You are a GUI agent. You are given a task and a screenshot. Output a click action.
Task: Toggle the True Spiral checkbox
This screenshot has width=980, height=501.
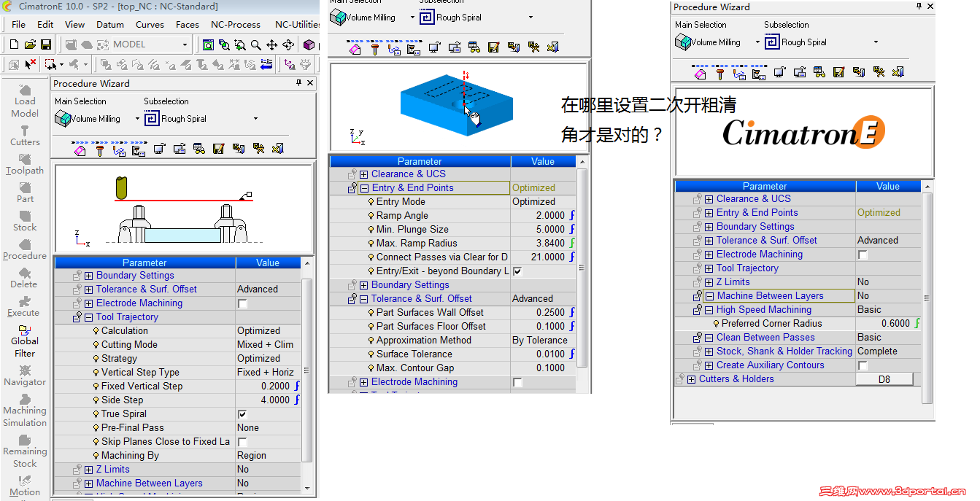click(242, 414)
